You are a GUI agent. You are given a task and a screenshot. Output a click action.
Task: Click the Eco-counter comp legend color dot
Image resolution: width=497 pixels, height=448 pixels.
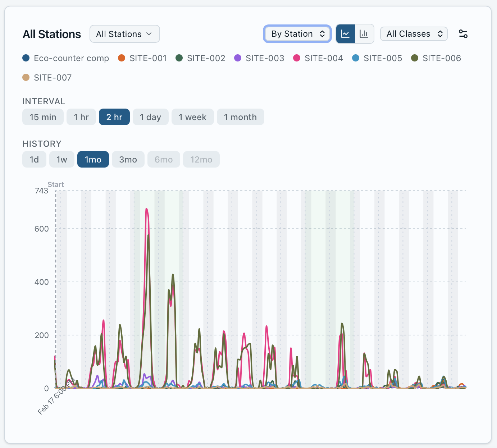point(26,58)
